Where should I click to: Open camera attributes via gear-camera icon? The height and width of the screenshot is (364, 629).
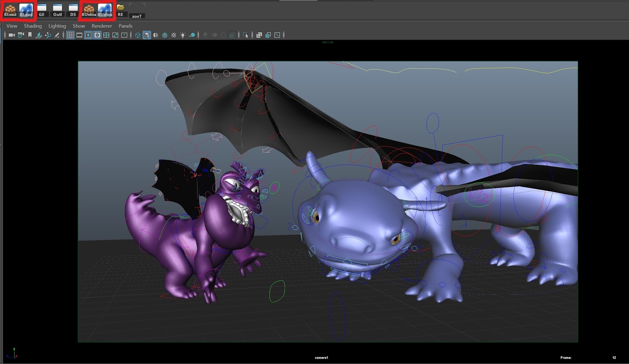21,35
